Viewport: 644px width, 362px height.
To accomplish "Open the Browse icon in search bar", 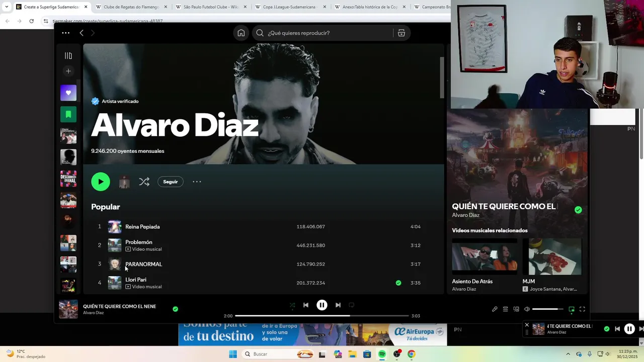I will 401,33.
